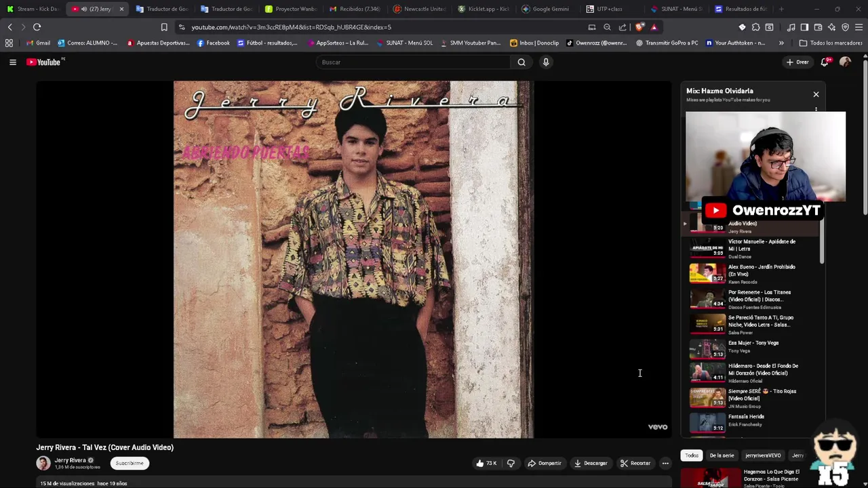Open the Apuestas Deportivas bookmark
The image size is (868, 488).
158,43
